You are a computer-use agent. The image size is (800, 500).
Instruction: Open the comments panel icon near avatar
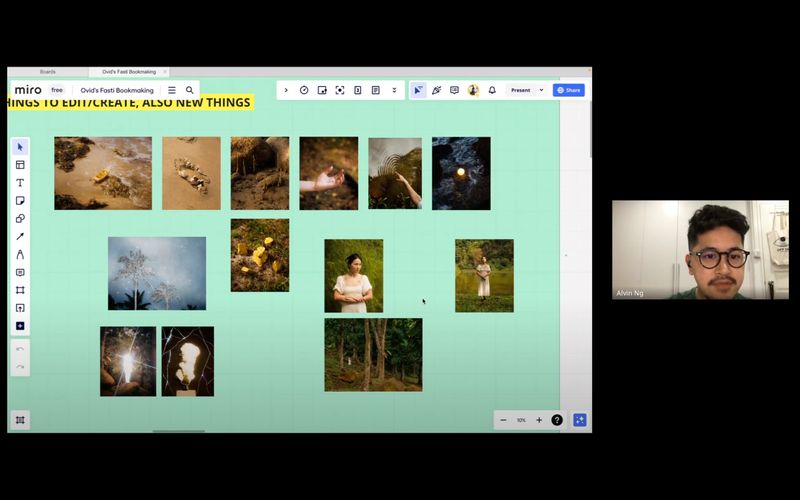coord(454,90)
